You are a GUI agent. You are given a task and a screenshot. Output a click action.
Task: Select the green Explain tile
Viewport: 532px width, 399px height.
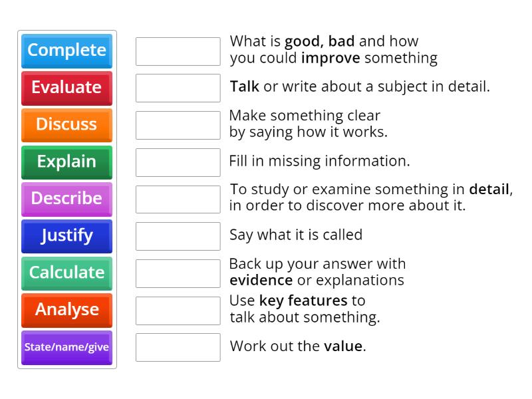click(66, 162)
